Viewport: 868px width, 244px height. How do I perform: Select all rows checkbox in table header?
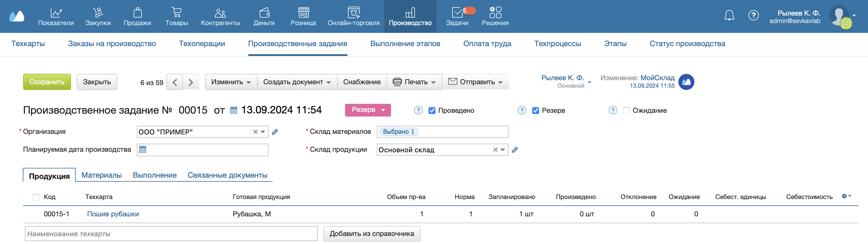36,197
